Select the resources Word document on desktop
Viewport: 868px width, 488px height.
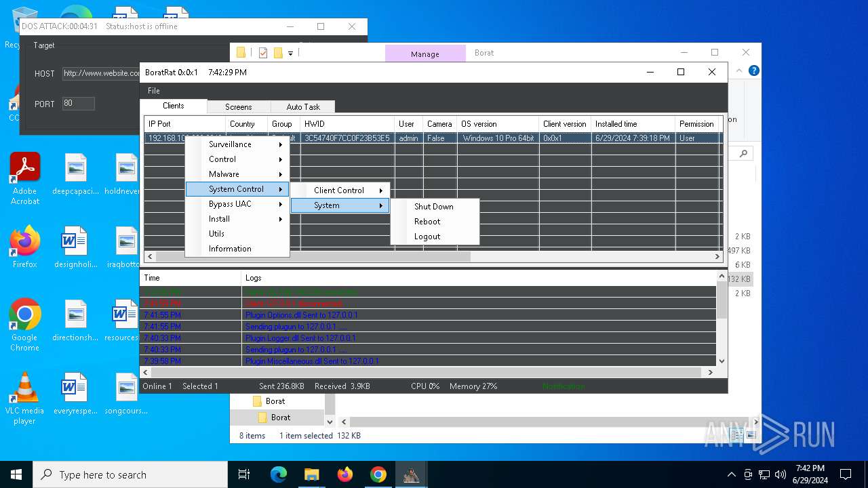[x=122, y=320]
